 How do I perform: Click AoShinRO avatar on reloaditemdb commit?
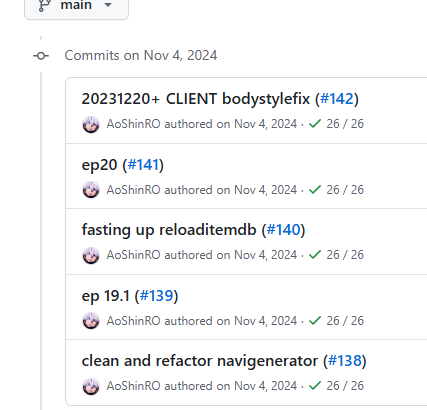[91, 255]
